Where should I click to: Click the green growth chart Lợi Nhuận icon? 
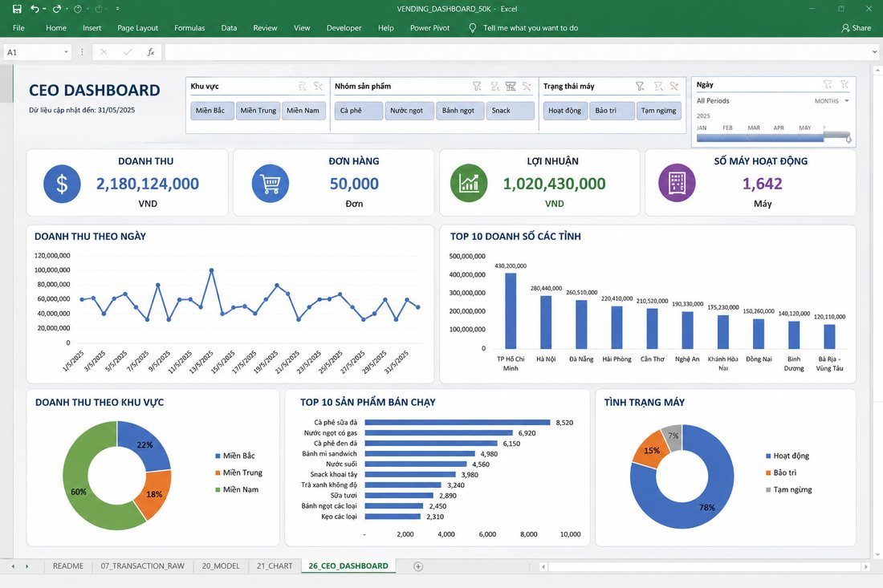coord(469,183)
